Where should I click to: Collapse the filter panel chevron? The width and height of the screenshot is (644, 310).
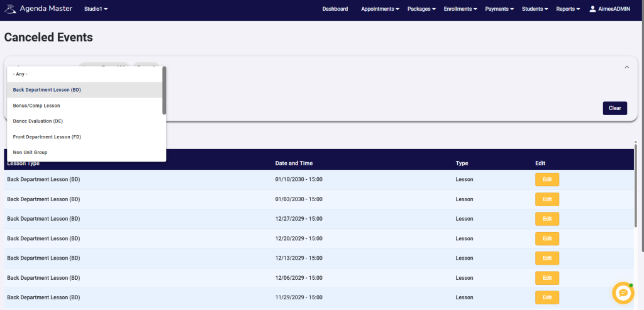coord(626,67)
